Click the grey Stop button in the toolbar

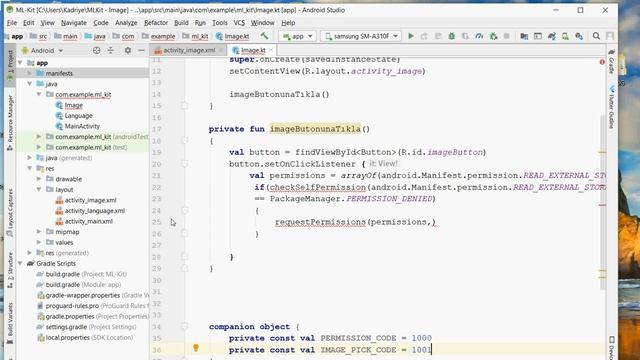507,36
